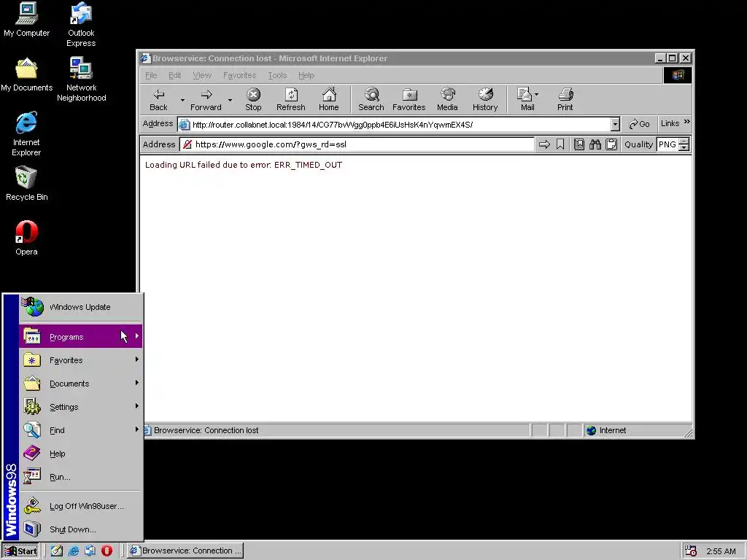The width and height of the screenshot is (747, 560).
Task: Select Outlook Express desktop shortcut
Action: tap(81, 25)
